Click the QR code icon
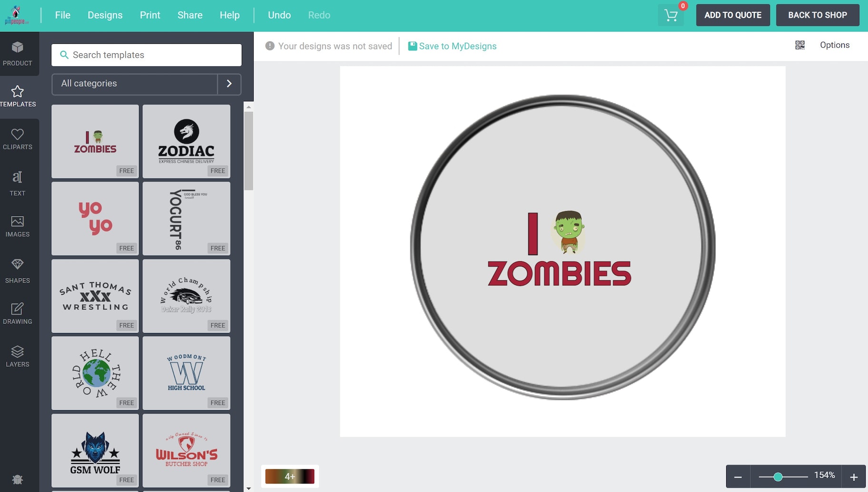Image resolution: width=868 pixels, height=492 pixels. [800, 45]
